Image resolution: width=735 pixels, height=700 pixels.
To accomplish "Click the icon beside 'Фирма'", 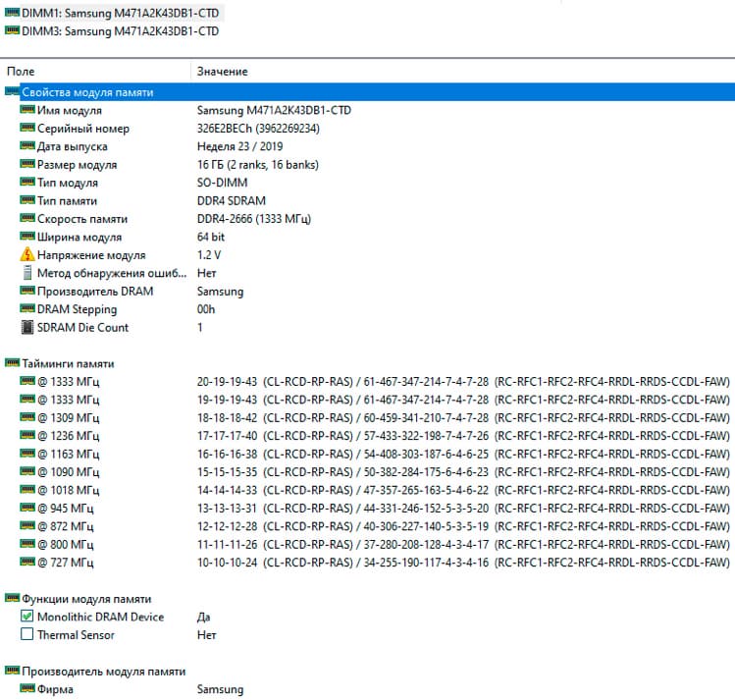I will 27,688.
